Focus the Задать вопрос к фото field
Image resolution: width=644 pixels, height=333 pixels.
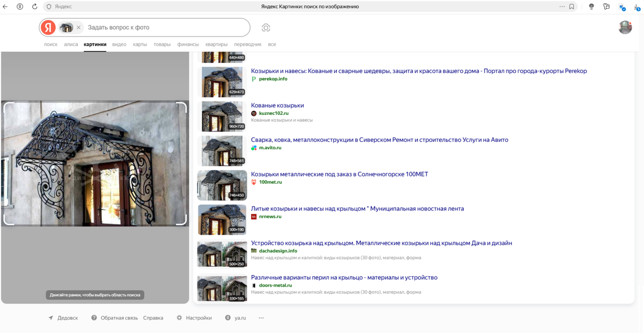[165, 27]
